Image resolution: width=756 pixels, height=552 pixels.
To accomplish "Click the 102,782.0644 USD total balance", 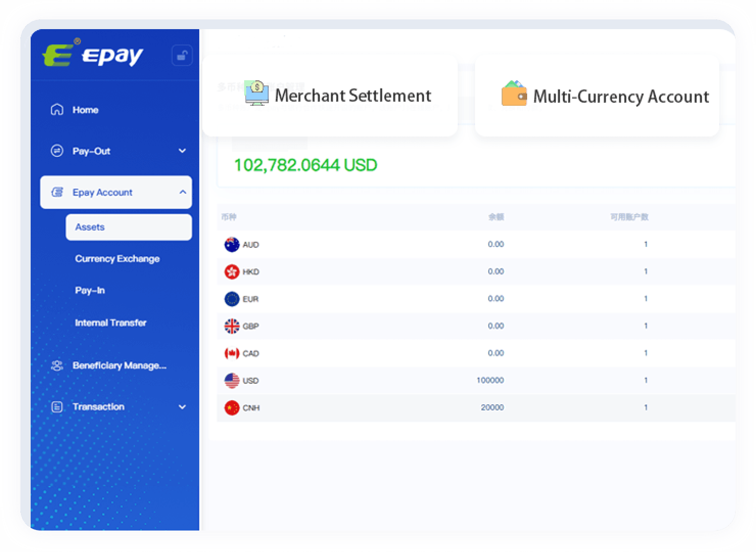I will [x=305, y=165].
